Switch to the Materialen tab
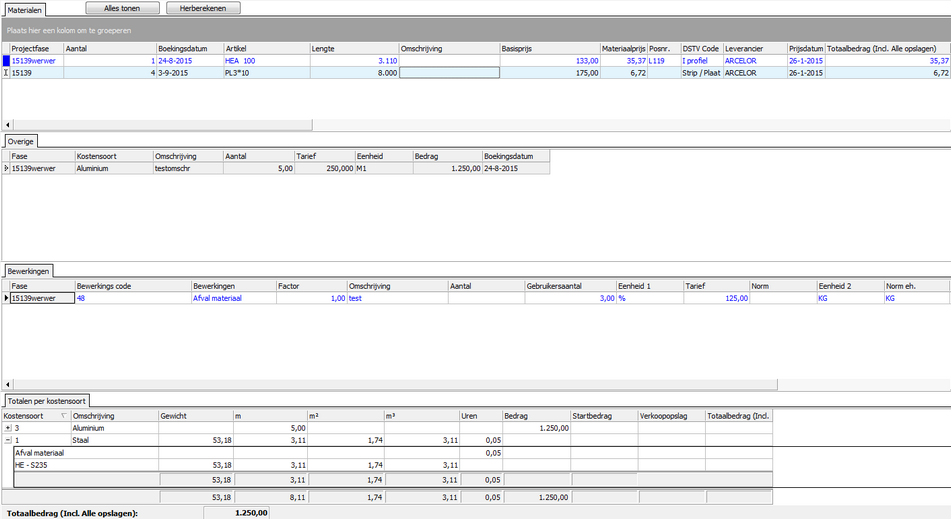 tap(24, 10)
